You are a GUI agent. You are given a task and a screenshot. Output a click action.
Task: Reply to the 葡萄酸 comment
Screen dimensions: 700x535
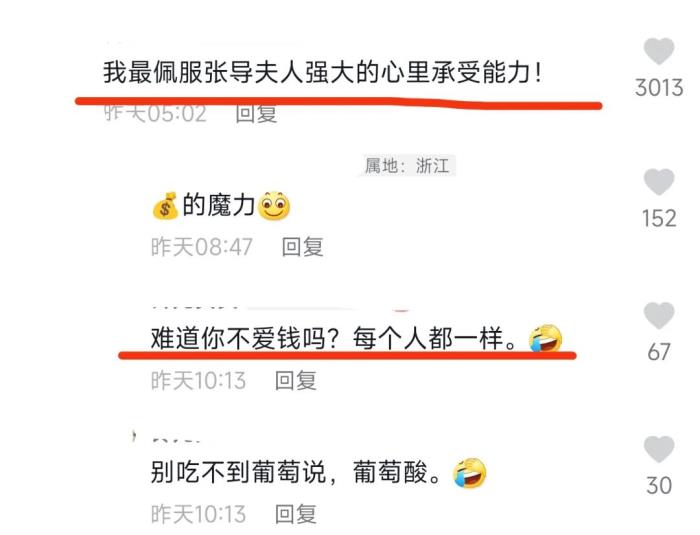click(296, 514)
